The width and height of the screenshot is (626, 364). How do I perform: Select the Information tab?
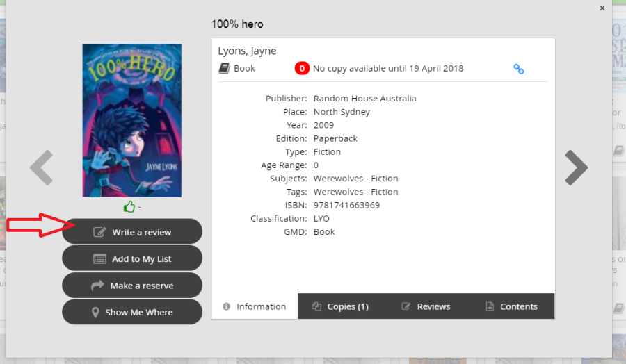tap(255, 306)
